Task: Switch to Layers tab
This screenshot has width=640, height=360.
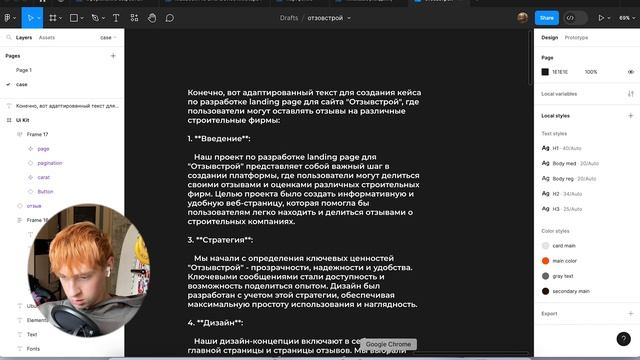Action: (x=24, y=38)
